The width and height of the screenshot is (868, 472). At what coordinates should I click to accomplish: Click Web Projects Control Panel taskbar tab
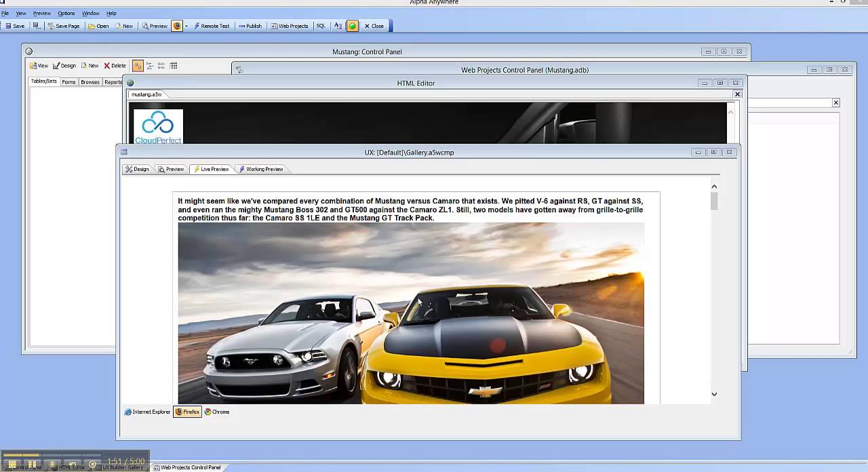(x=186, y=467)
